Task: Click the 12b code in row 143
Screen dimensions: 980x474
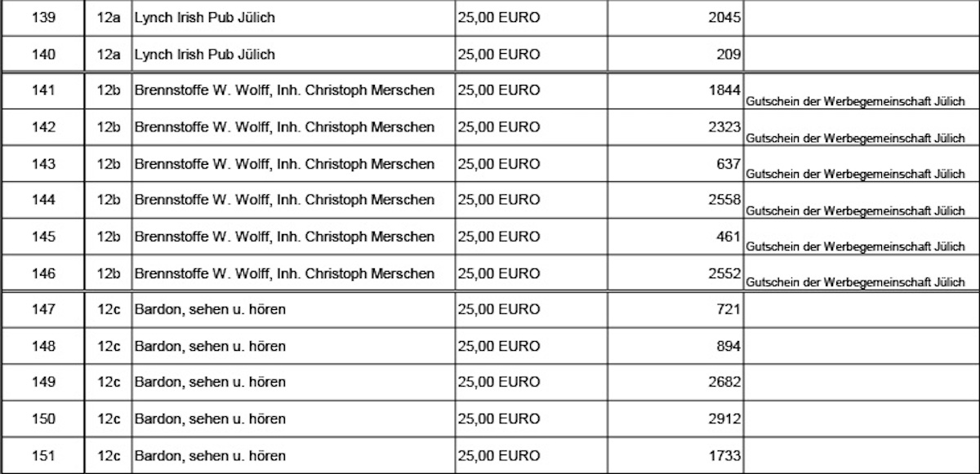Action: click(109, 164)
